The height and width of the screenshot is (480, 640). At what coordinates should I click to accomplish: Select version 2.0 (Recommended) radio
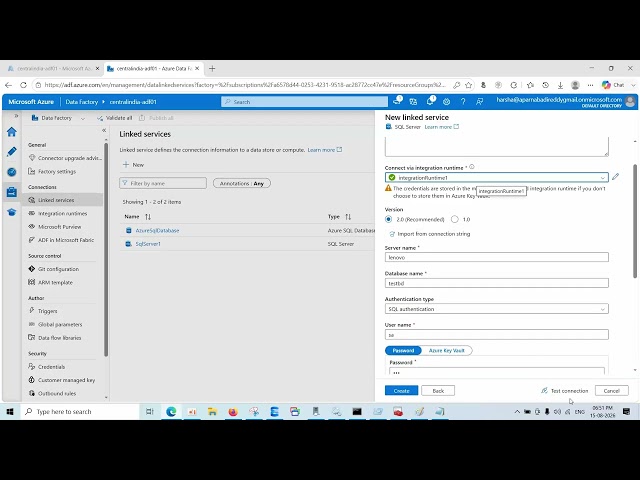coord(389,219)
